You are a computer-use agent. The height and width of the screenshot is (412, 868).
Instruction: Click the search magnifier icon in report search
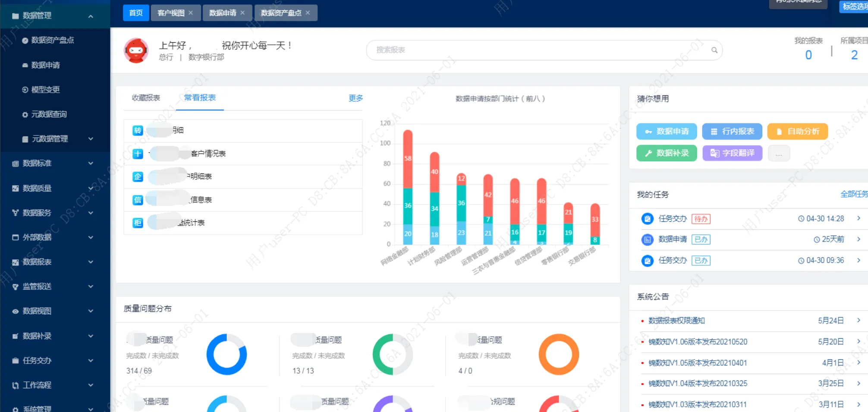click(714, 50)
